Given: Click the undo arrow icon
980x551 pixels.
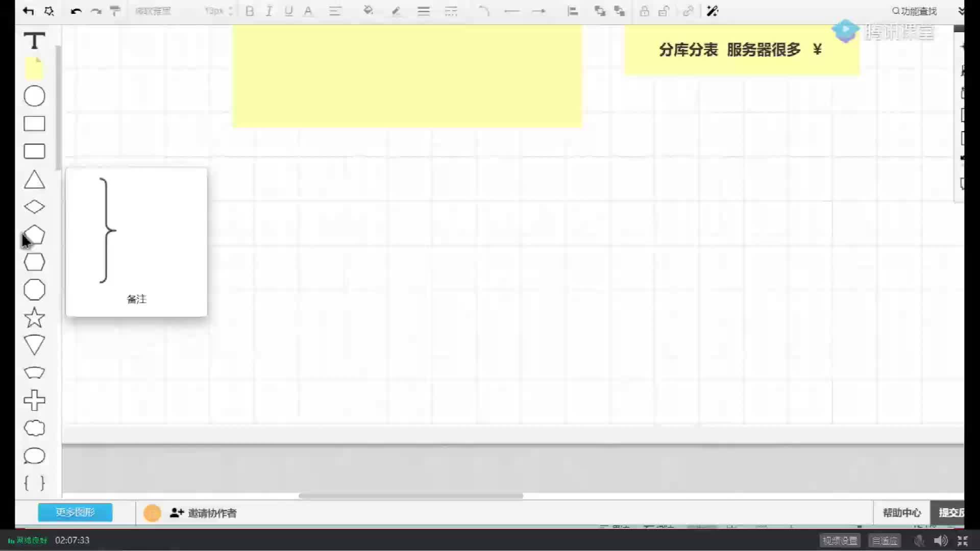Looking at the screenshot, I should 76,11.
